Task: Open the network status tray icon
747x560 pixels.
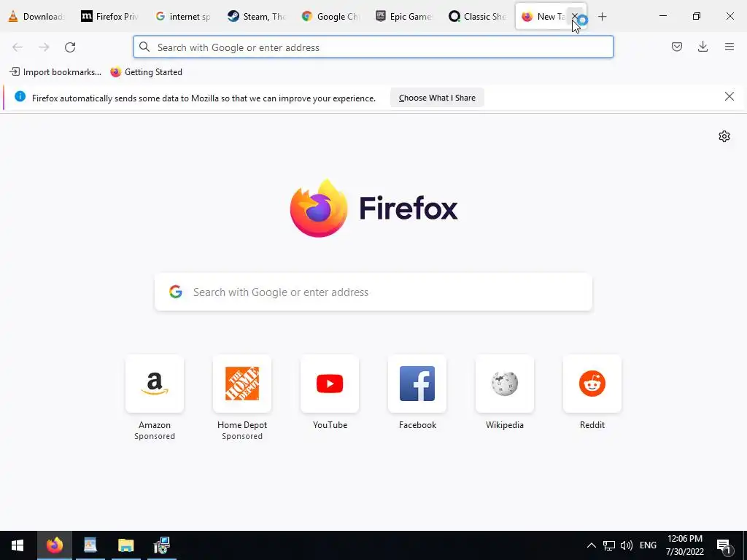Action: pyautogui.click(x=608, y=545)
